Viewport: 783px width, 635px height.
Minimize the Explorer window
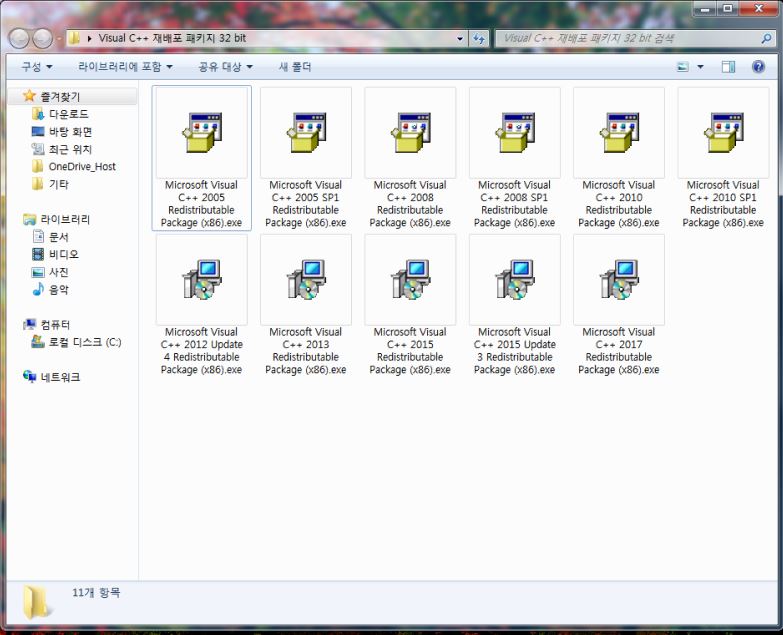(705, 8)
